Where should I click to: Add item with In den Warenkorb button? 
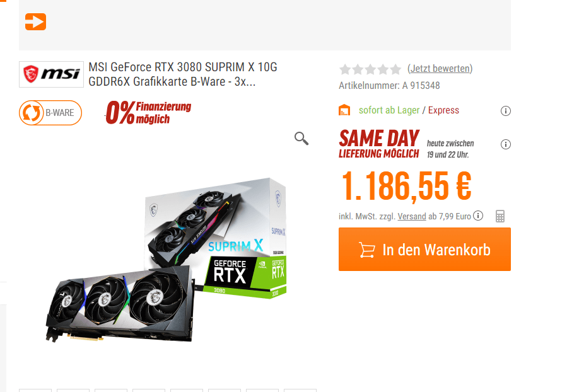click(x=424, y=250)
